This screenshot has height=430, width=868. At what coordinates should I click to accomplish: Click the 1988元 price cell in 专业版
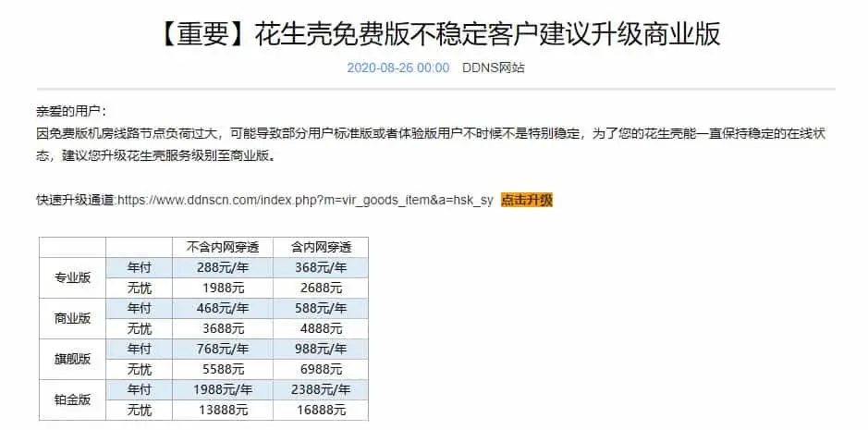pyautogui.click(x=223, y=289)
